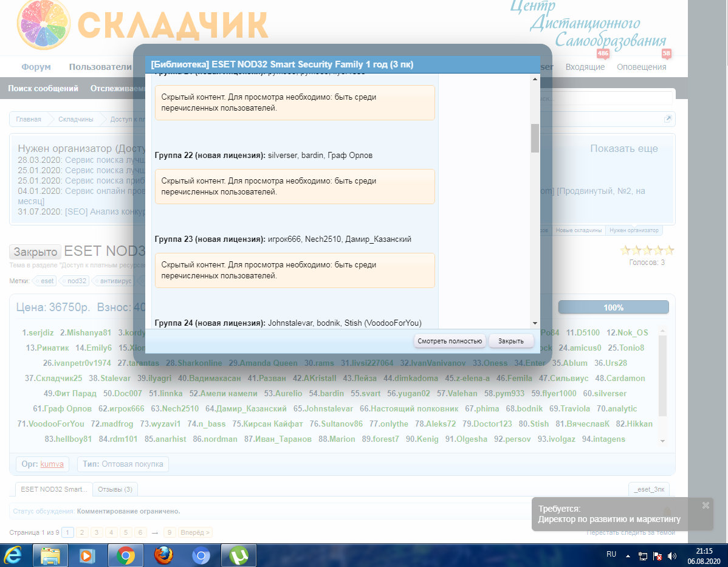Click the 100% progress bar
The height and width of the screenshot is (567, 728).
[x=613, y=308]
